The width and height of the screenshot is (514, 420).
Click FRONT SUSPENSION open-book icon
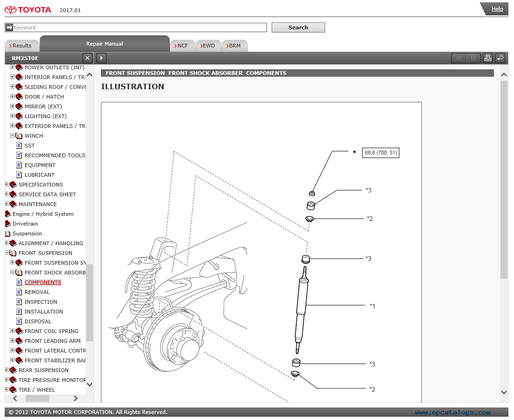click(x=13, y=253)
